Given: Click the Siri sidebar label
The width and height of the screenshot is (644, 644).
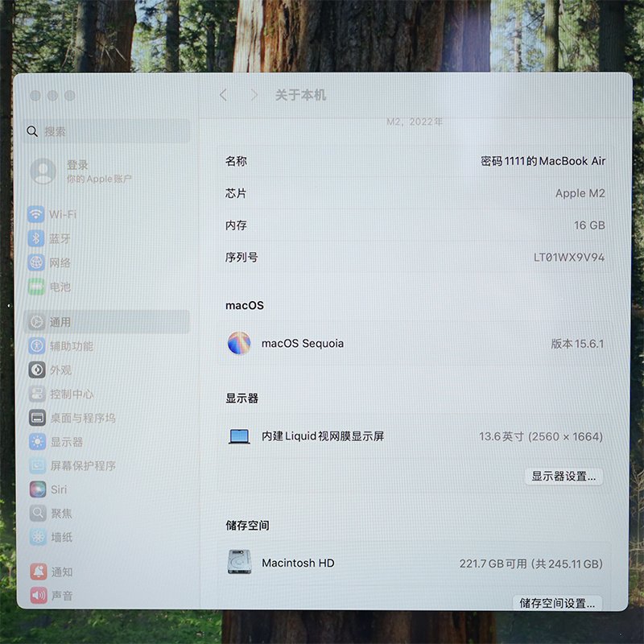Looking at the screenshot, I should tap(59, 489).
